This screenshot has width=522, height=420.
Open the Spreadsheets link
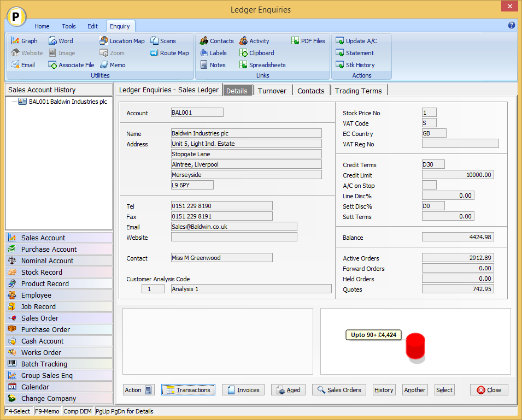click(262, 65)
